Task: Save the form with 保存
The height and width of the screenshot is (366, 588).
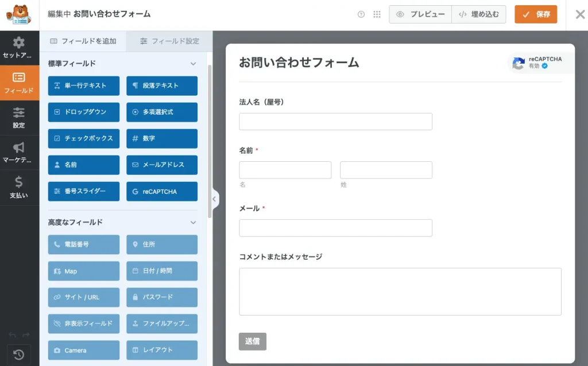Action: (x=536, y=14)
